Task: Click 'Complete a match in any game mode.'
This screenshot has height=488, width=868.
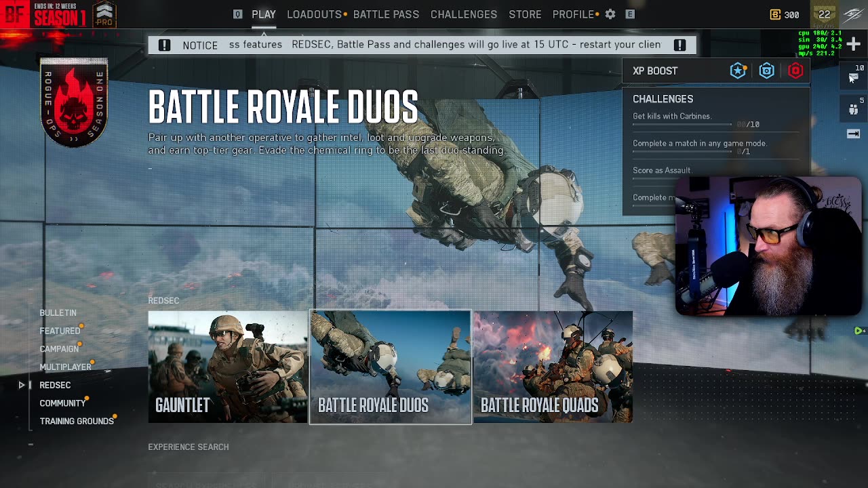Action: pos(700,144)
